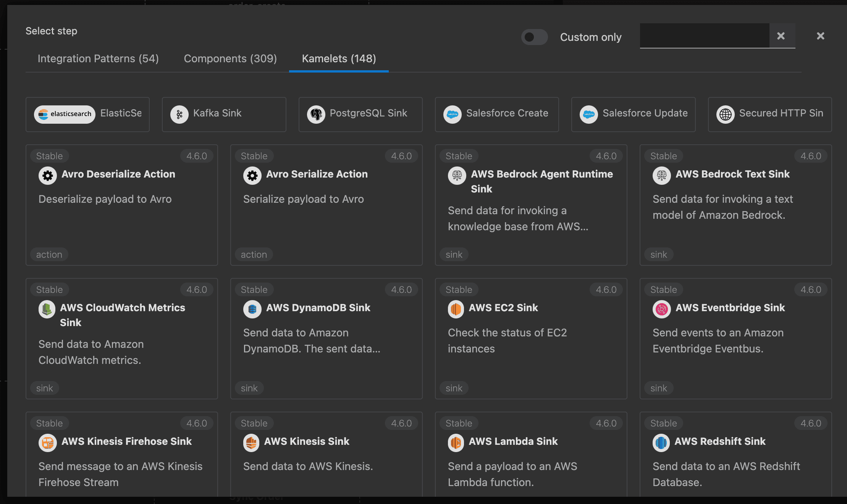Screen dimensions: 847x504
Task: Choose the PostgreSQL Sink quick card
Action: point(360,114)
